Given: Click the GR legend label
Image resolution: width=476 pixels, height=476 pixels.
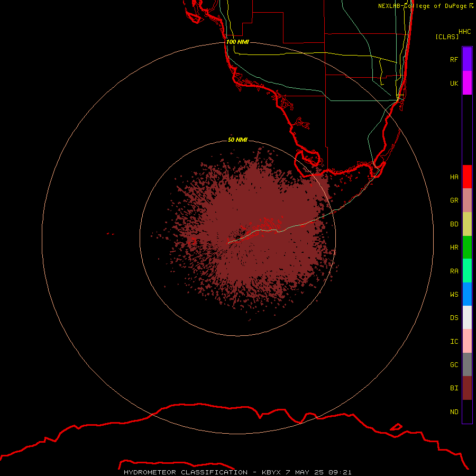Looking at the screenshot, I should pos(454,200).
